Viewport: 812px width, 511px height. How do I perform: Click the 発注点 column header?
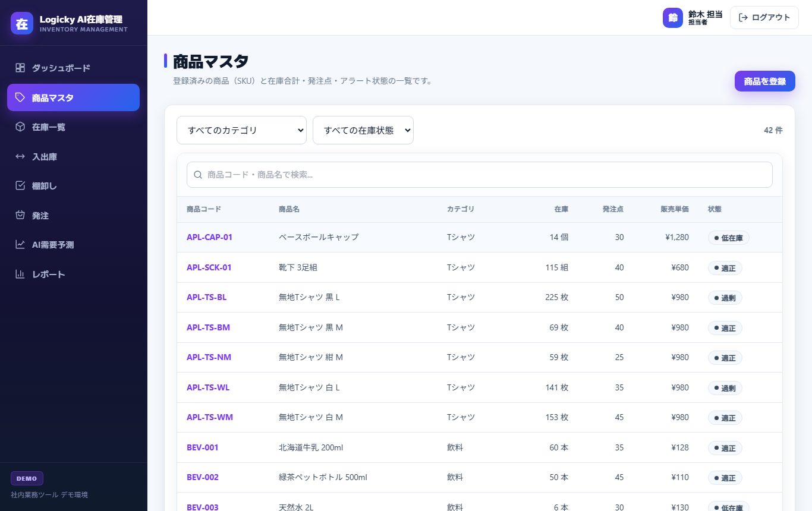[613, 209]
